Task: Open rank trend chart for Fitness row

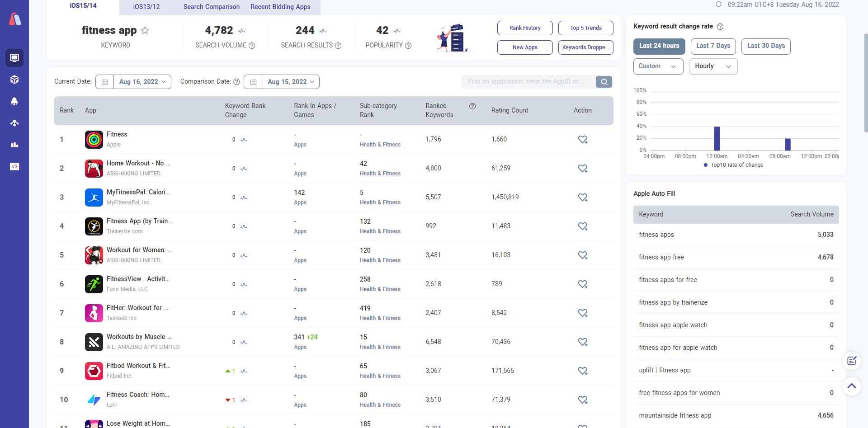Action: [x=244, y=140]
